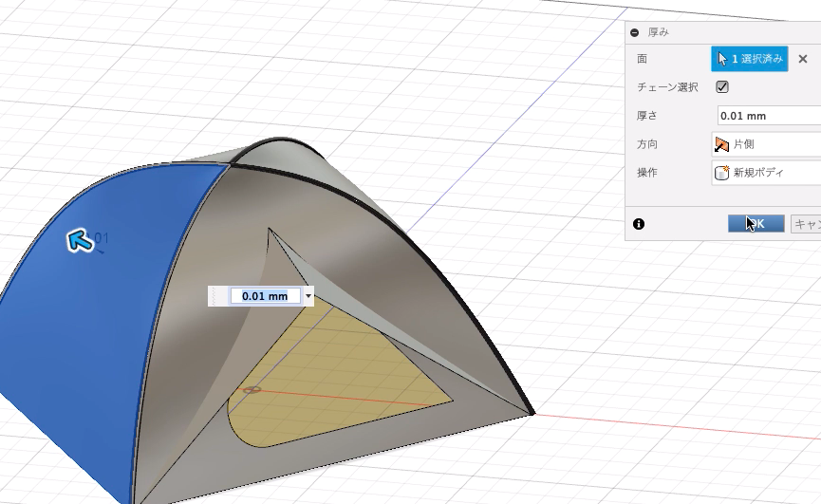821x504 pixels.
Task: Click the blue thickness direction arrow manipulator
Action: click(80, 241)
